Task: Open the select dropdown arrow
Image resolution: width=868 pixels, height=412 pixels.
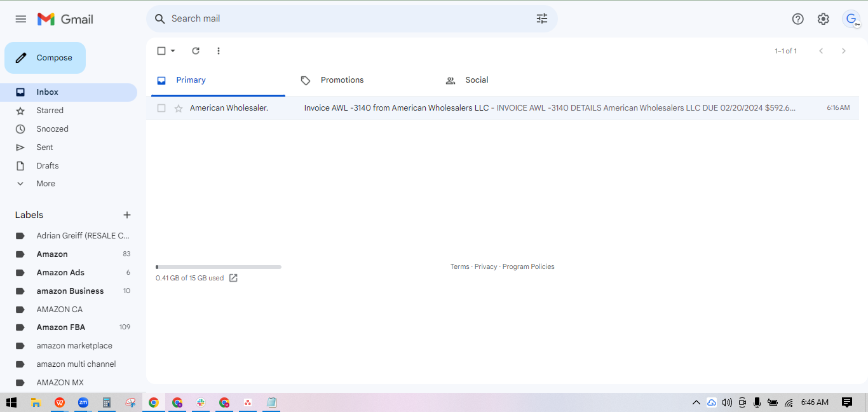Action: (173, 51)
